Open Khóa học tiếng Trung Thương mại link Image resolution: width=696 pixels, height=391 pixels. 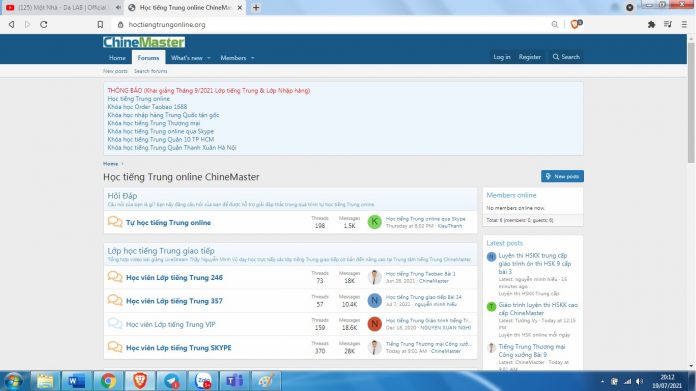pyautogui.click(x=154, y=123)
